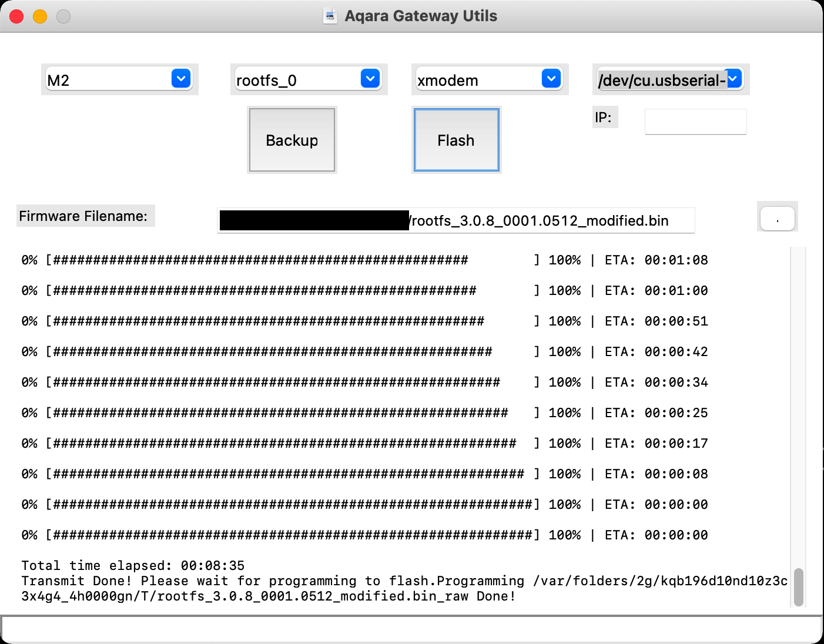Click the firmware filename path field
This screenshot has width=824, height=644.
coord(456,220)
